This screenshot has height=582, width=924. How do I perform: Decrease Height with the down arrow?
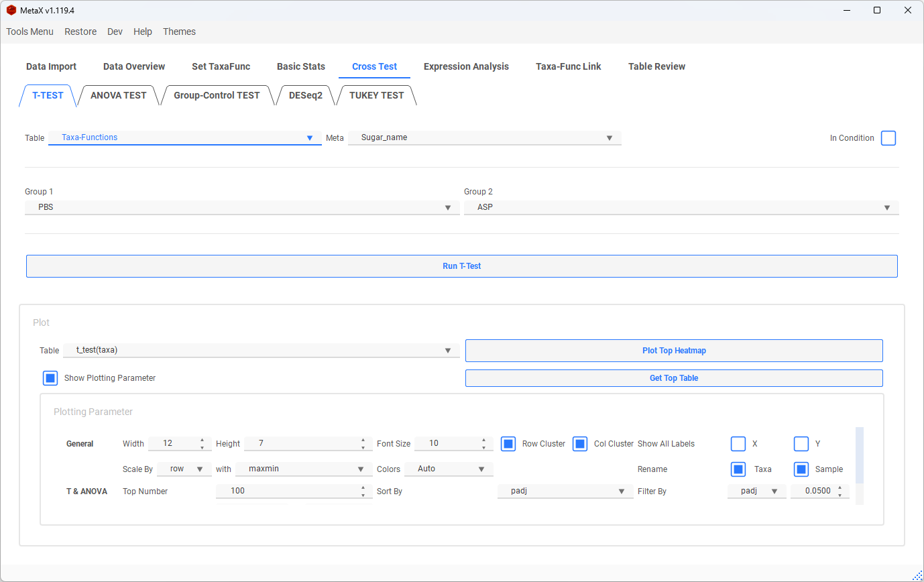(x=363, y=447)
